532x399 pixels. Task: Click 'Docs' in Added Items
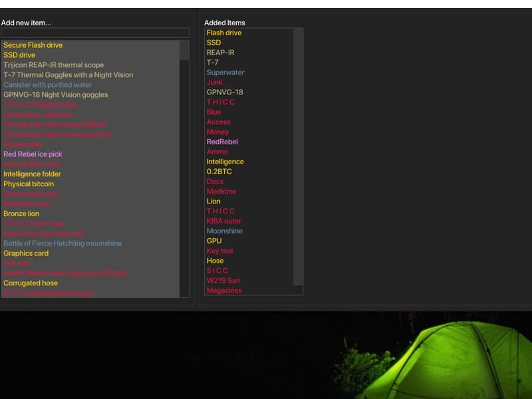point(215,182)
